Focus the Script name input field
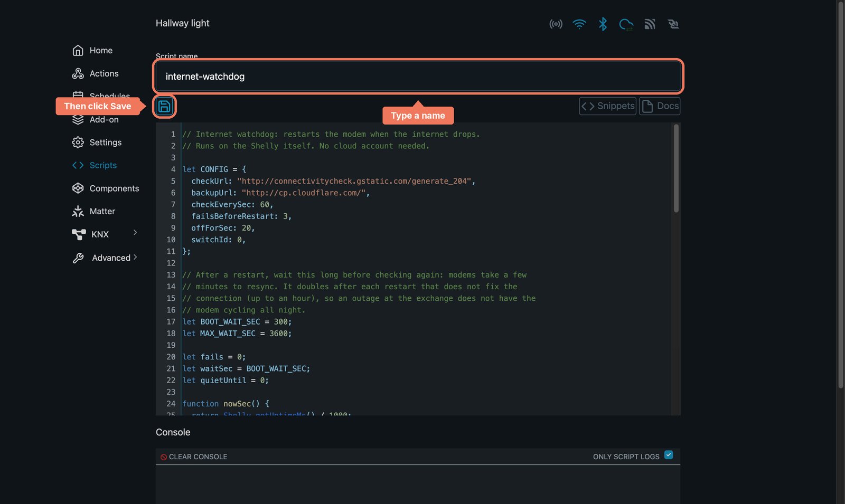845x504 pixels. point(418,77)
